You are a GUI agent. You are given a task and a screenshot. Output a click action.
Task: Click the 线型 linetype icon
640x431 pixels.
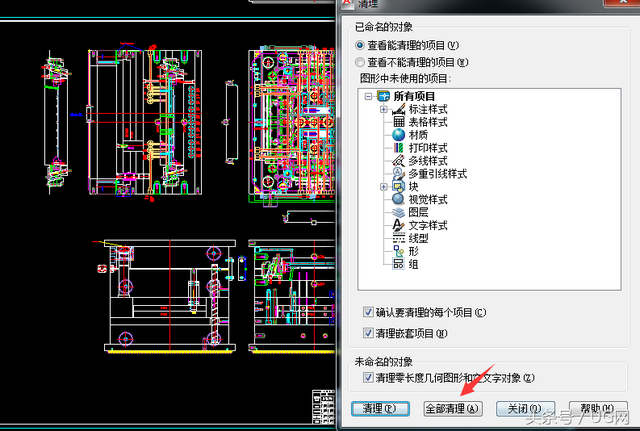click(x=398, y=238)
